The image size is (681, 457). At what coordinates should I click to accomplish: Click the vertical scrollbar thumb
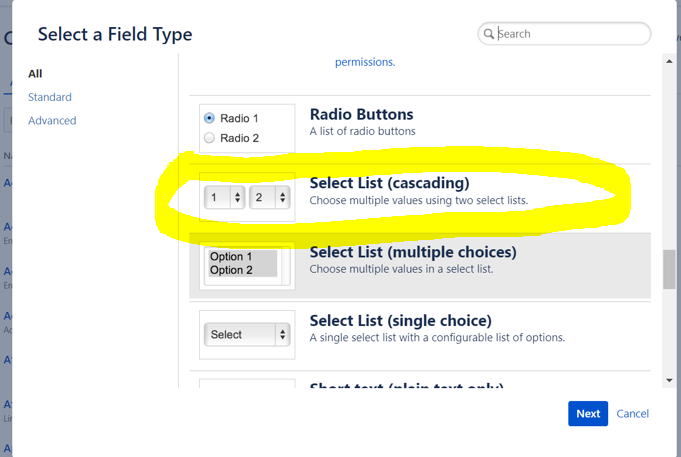click(669, 269)
